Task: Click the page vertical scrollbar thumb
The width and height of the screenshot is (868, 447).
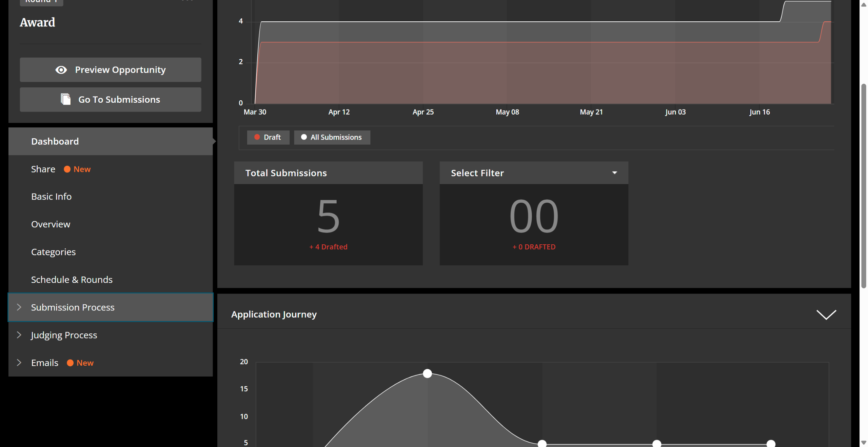Action: click(x=864, y=186)
